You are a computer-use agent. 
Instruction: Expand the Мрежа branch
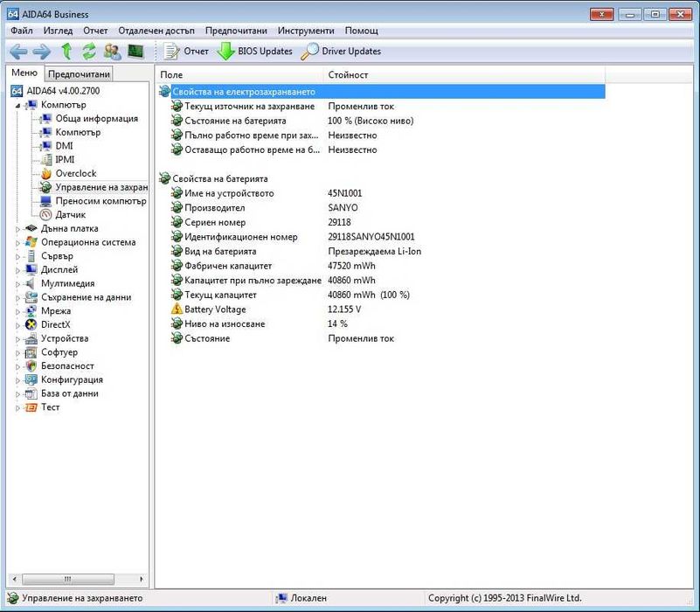click(x=17, y=312)
